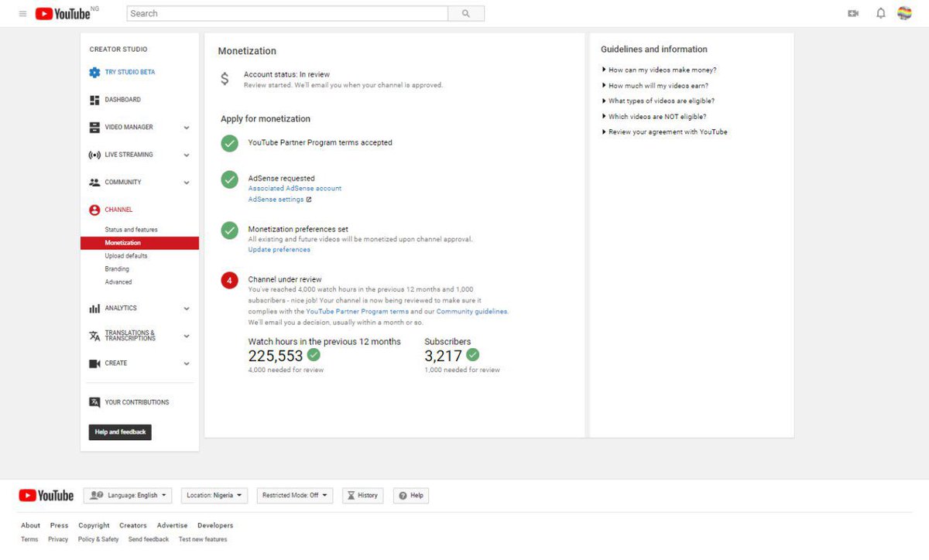The image size is (929, 560).
Task: Open the account avatar menu
Action: [904, 13]
